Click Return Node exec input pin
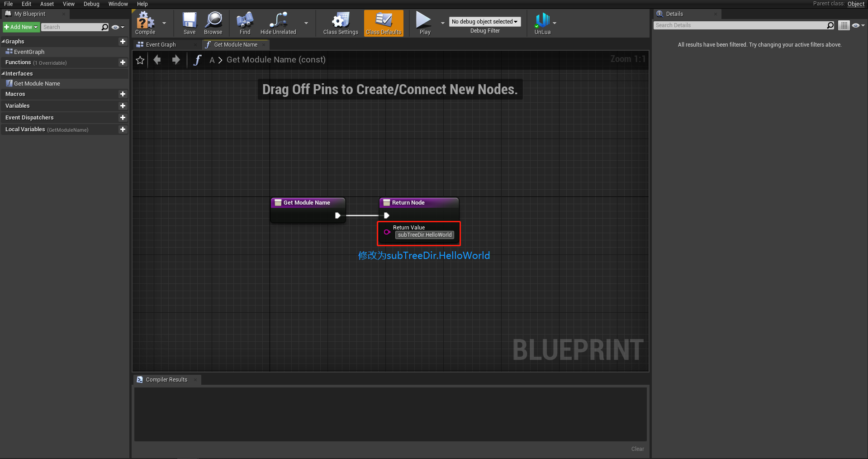Image resolution: width=868 pixels, height=459 pixels. tap(386, 215)
